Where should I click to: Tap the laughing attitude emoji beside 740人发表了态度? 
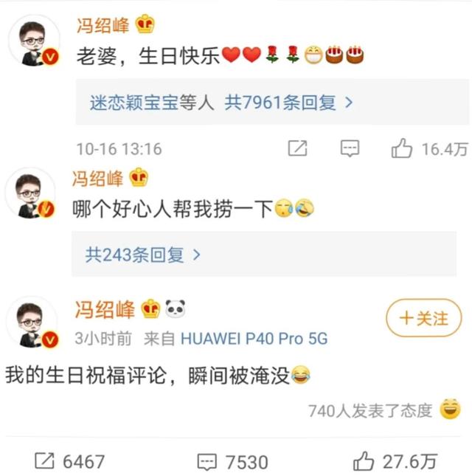click(x=450, y=409)
